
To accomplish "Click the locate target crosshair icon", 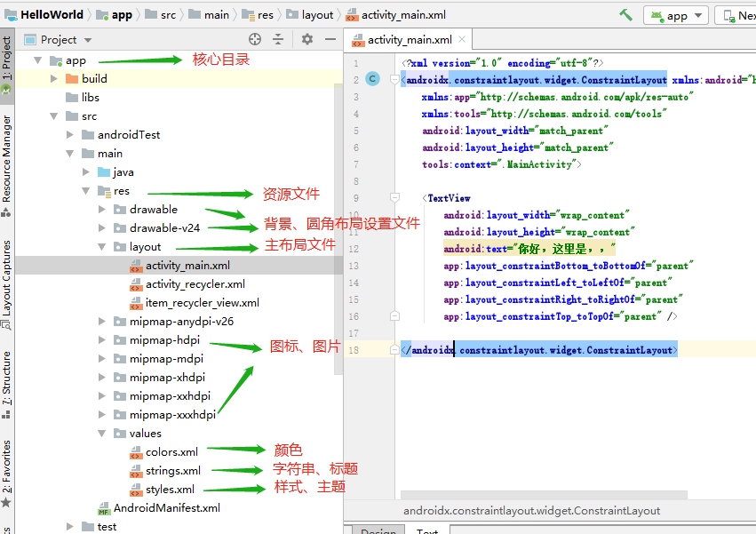I will pos(255,40).
